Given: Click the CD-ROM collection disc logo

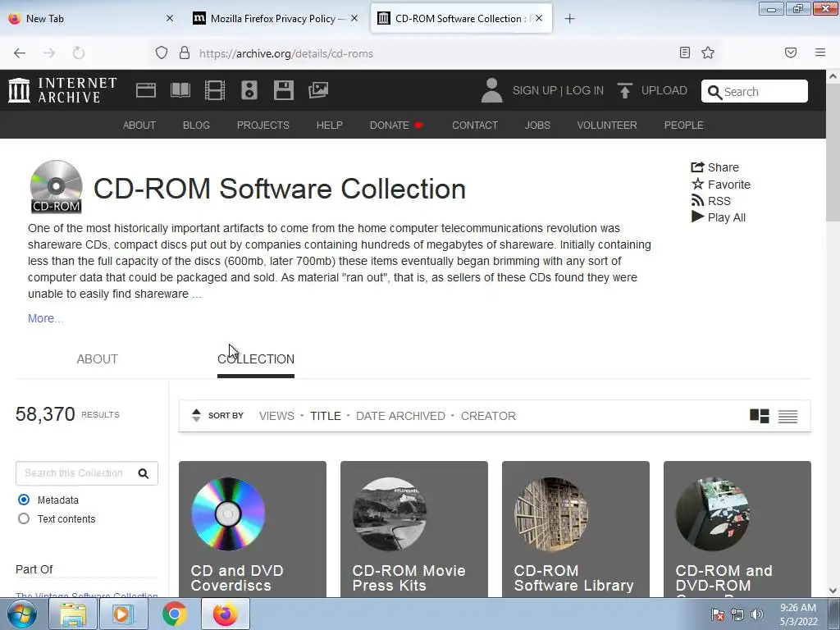Looking at the screenshot, I should pyautogui.click(x=56, y=186).
